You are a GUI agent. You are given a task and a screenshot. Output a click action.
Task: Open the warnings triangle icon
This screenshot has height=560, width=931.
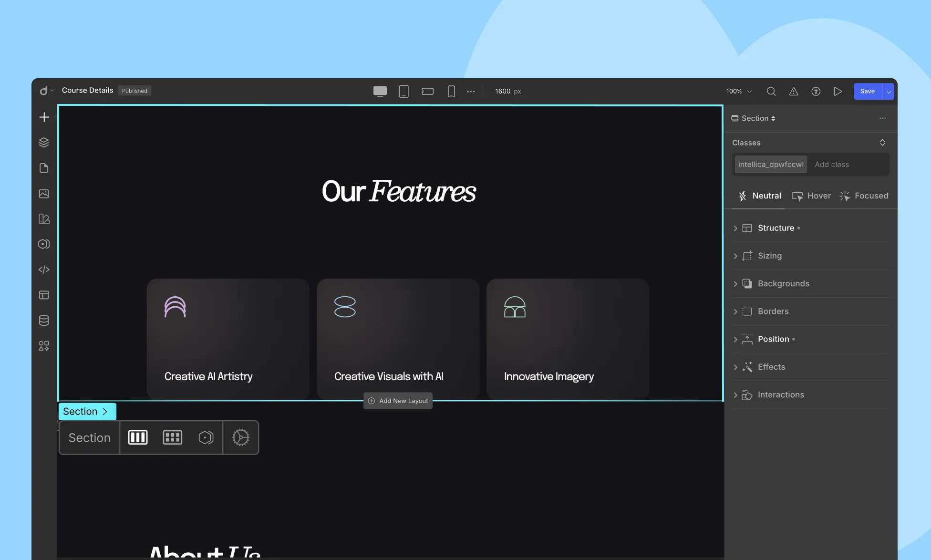(x=794, y=91)
